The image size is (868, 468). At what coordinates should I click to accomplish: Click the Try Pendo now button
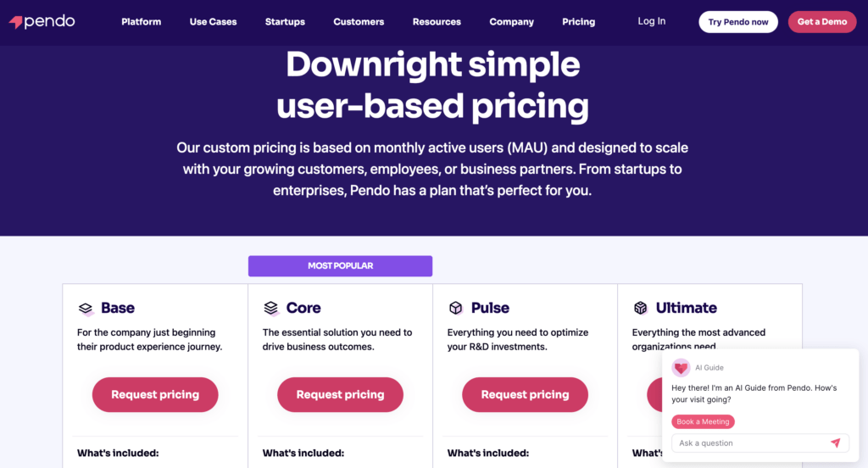pyautogui.click(x=738, y=22)
